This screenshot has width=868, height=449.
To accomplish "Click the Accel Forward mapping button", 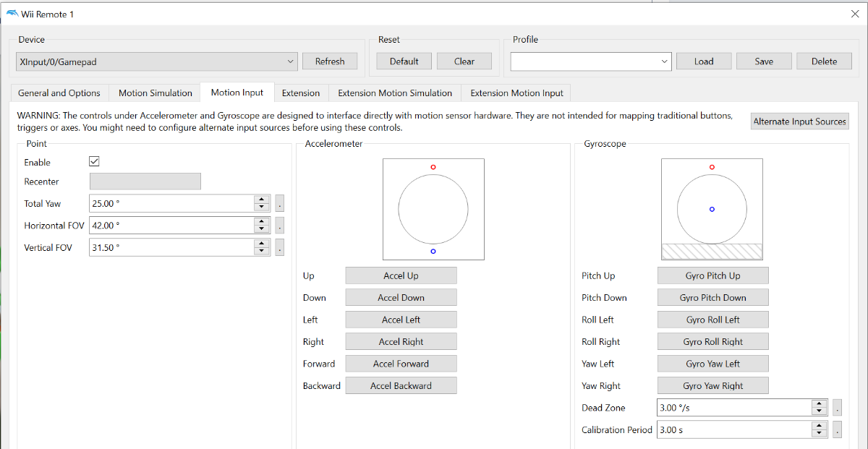I will (x=401, y=364).
